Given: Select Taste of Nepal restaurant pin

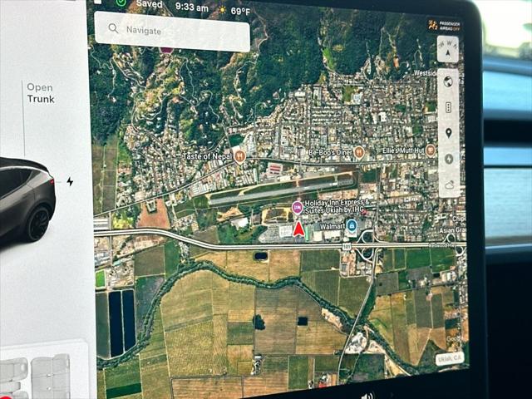Looking at the screenshot, I should (240, 156).
